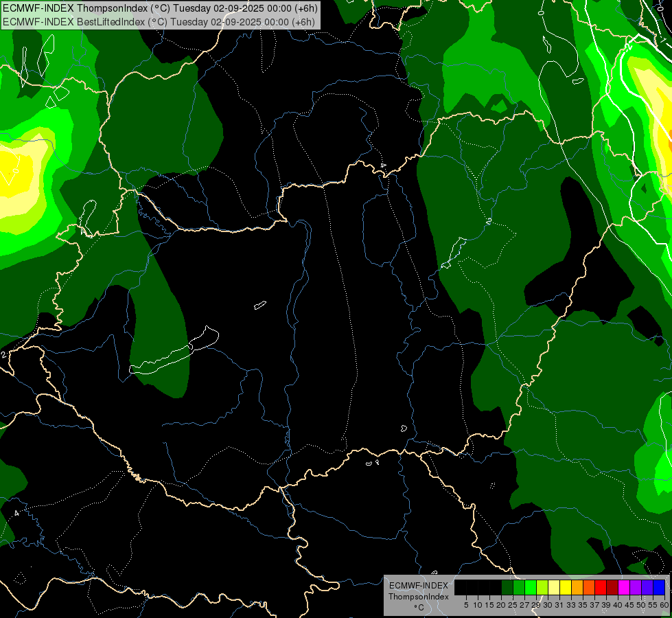This screenshot has width=672, height=618.
Task: Click the ThompsonIndex title line at top
Action: click(160, 8)
